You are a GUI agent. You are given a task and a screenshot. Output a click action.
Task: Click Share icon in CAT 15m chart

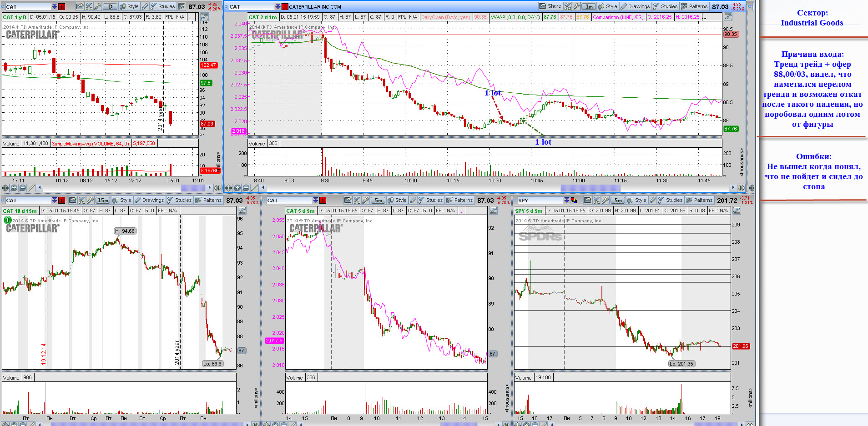tap(73, 200)
